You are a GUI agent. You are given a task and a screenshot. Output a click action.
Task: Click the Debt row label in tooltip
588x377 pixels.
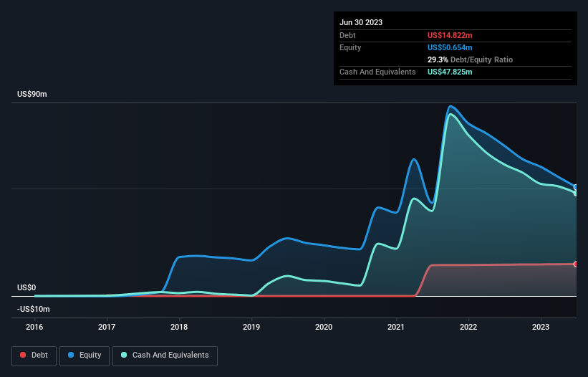[x=347, y=35]
